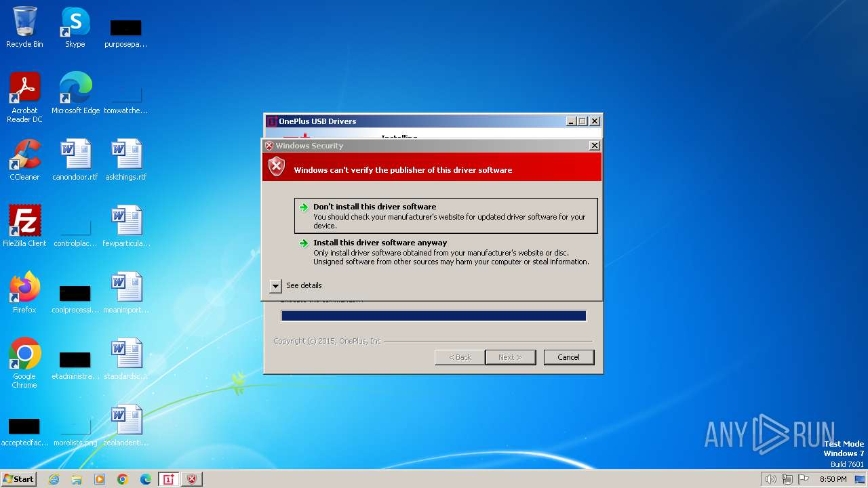Switch to OnePlus installer taskbar button
Image resolution: width=868 pixels, height=488 pixels.
pos(169,479)
